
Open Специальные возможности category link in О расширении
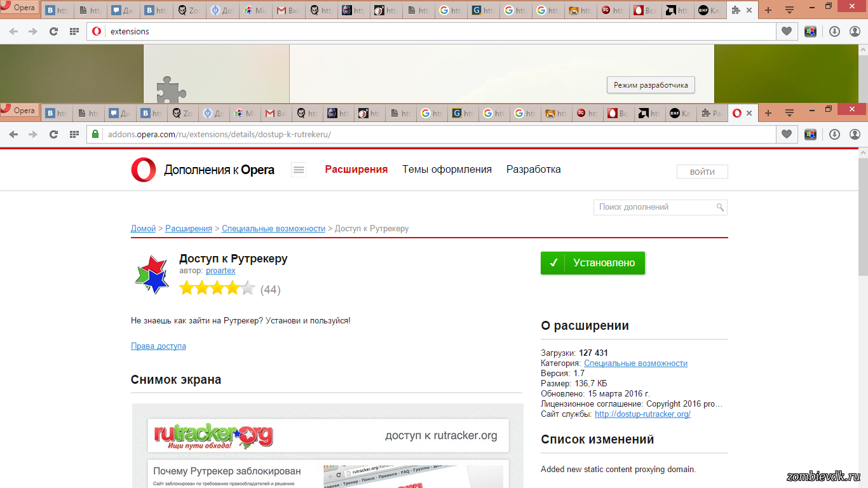tap(635, 363)
